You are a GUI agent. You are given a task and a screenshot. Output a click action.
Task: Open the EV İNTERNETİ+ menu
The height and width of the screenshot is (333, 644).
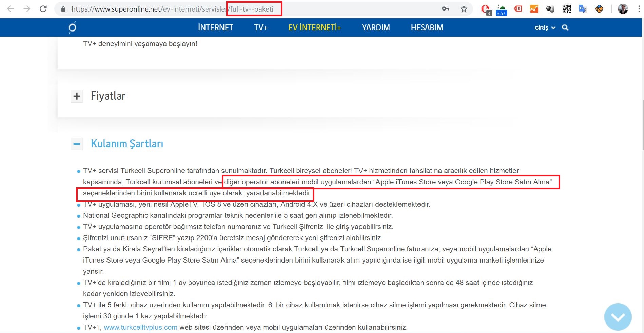pyautogui.click(x=315, y=27)
